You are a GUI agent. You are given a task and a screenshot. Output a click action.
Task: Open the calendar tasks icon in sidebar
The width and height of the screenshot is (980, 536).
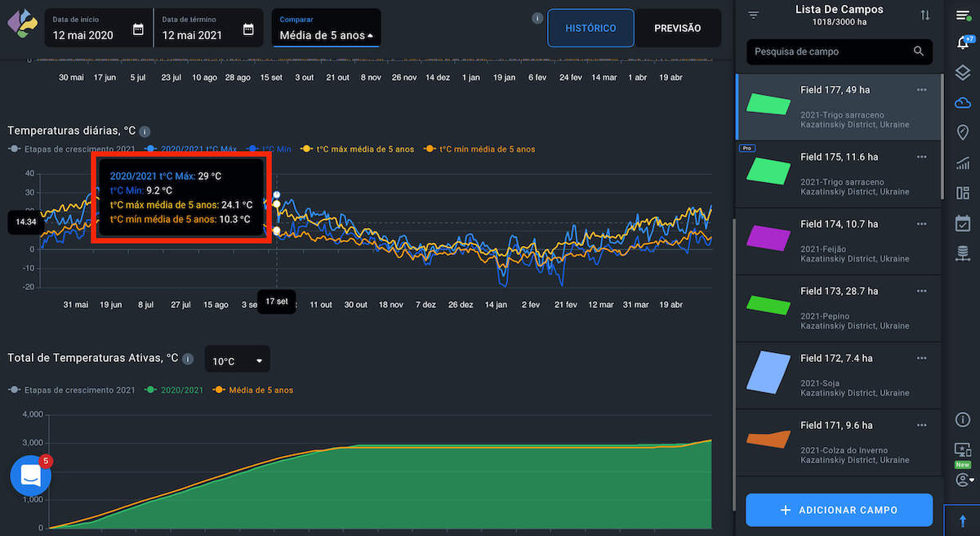point(962,222)
